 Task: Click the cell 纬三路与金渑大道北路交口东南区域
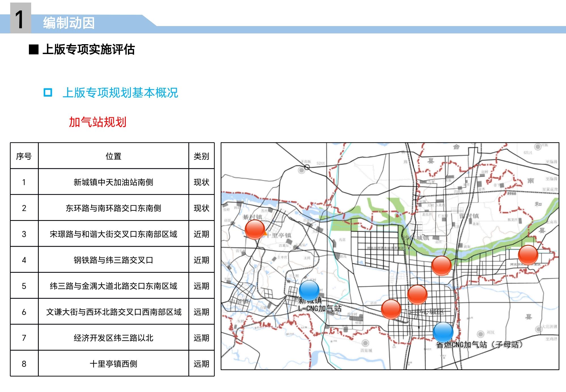pyautogui.click(x=113, y=286)
